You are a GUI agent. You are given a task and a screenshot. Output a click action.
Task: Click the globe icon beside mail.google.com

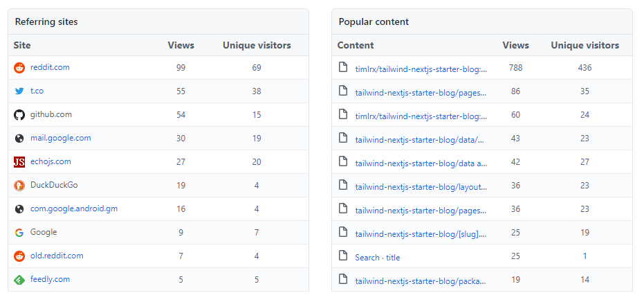[x=19, y=139]
